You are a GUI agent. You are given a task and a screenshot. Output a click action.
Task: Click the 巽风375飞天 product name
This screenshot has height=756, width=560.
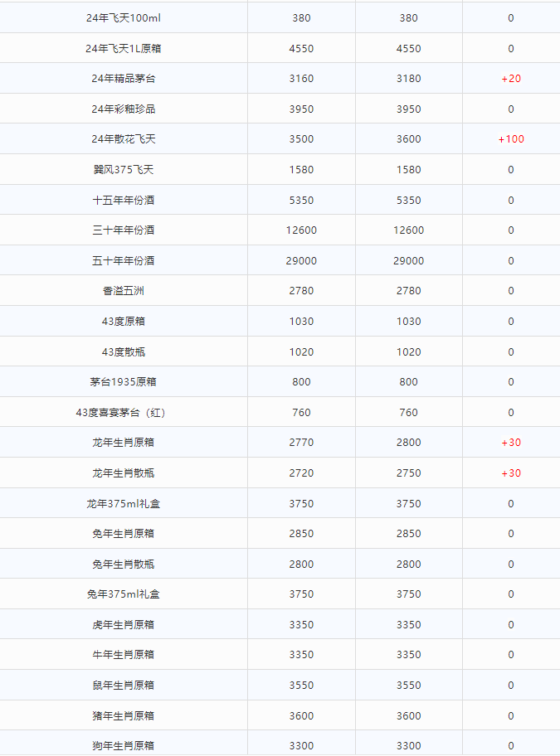(x=124, y=170)
